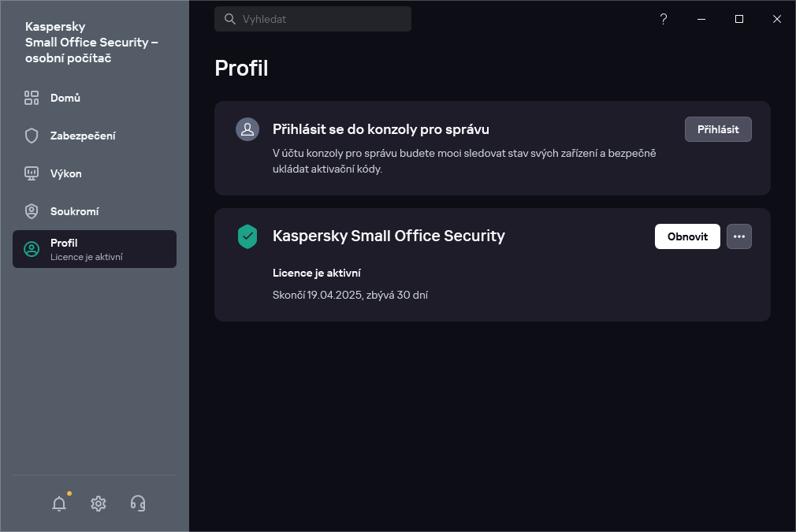Open the notifications bell icon
This screenshot has height=532, width=796.
coord(59,504)
